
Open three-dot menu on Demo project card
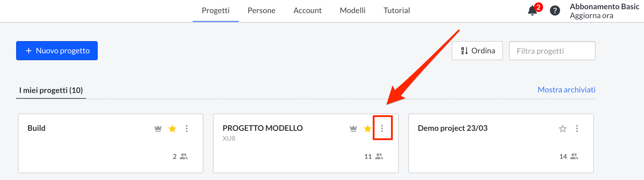[x=577, y=128]
